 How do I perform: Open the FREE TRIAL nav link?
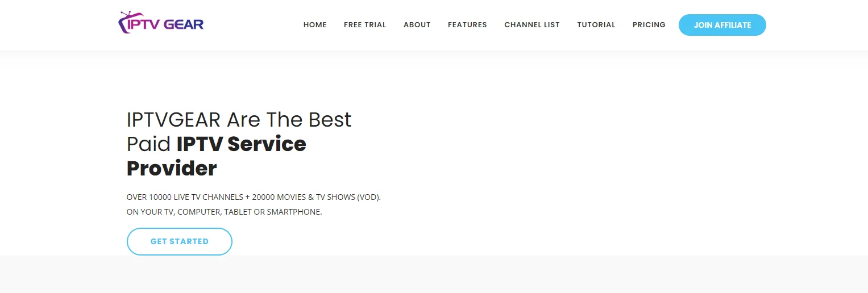pyautogui.click(x=365, y=25)
